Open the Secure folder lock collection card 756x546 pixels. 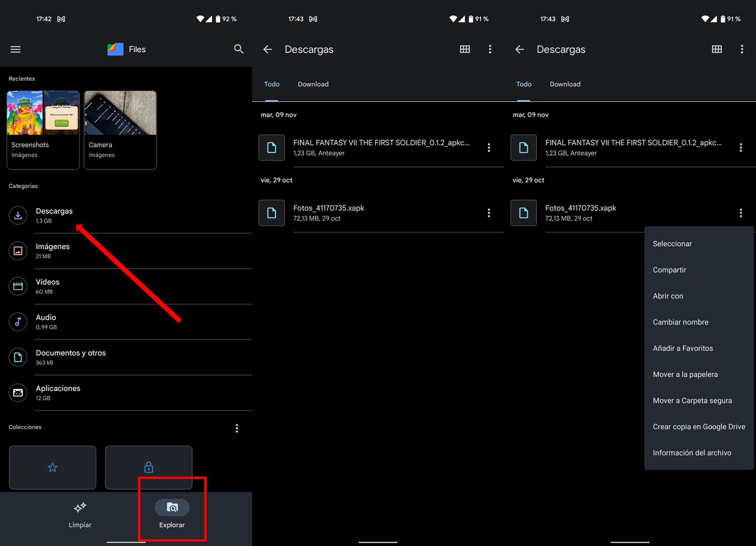[148, 467]
